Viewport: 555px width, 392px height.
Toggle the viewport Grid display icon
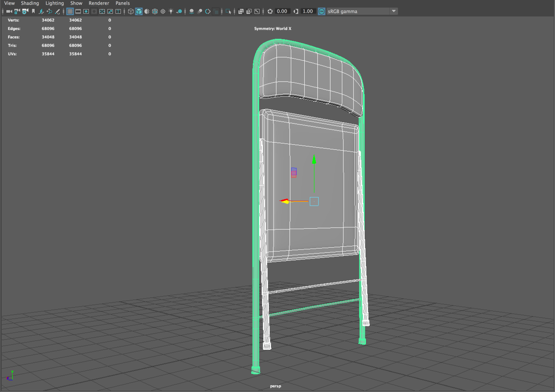[x=70, y=11]
